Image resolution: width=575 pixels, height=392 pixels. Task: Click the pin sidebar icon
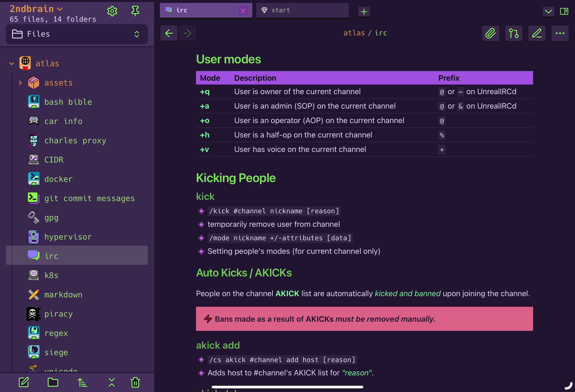click(135, 11)
